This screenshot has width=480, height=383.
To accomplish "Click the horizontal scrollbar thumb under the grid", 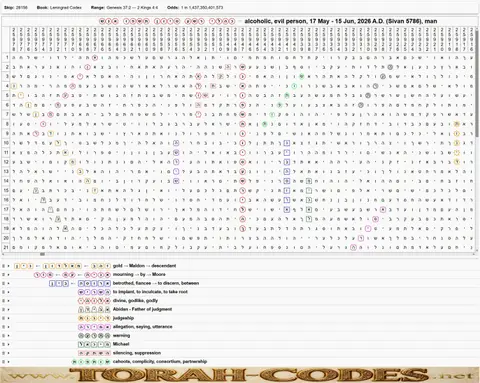I will tap(42, 254).
